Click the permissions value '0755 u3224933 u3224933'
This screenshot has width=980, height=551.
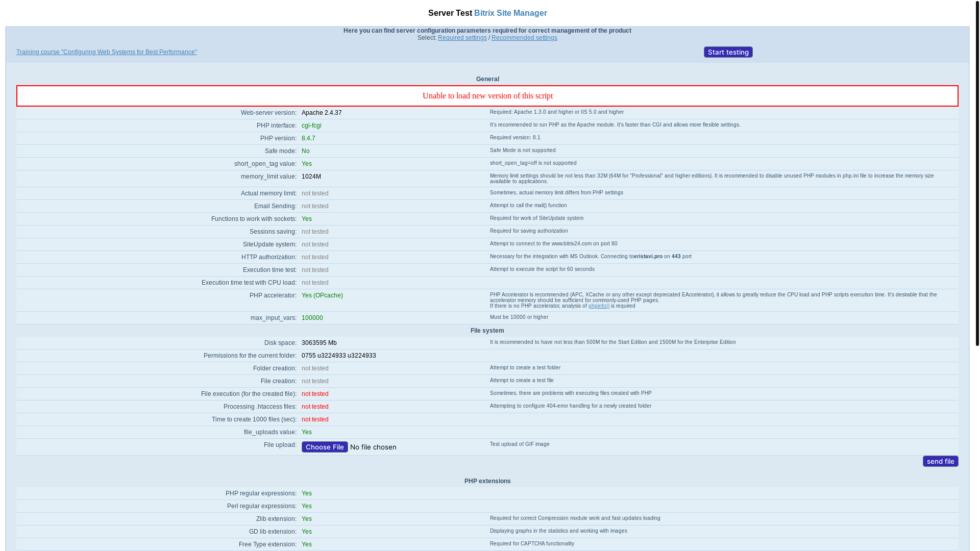tap(339, 356)
